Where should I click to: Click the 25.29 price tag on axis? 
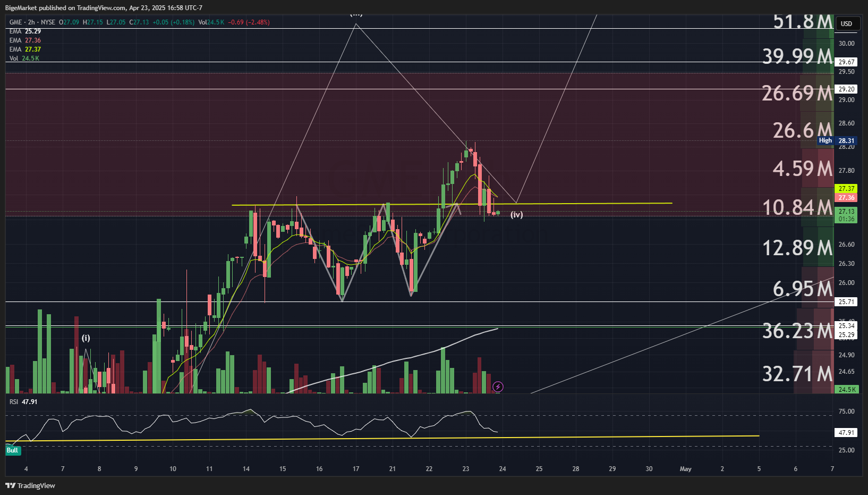[846, 335]
